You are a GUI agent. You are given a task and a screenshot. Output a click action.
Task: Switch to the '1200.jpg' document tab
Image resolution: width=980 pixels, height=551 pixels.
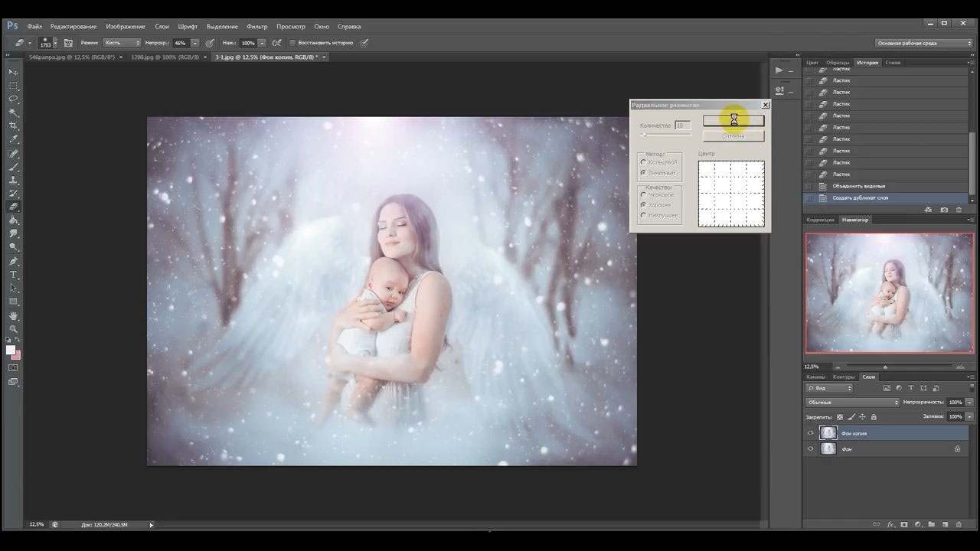tap(165, 57)
